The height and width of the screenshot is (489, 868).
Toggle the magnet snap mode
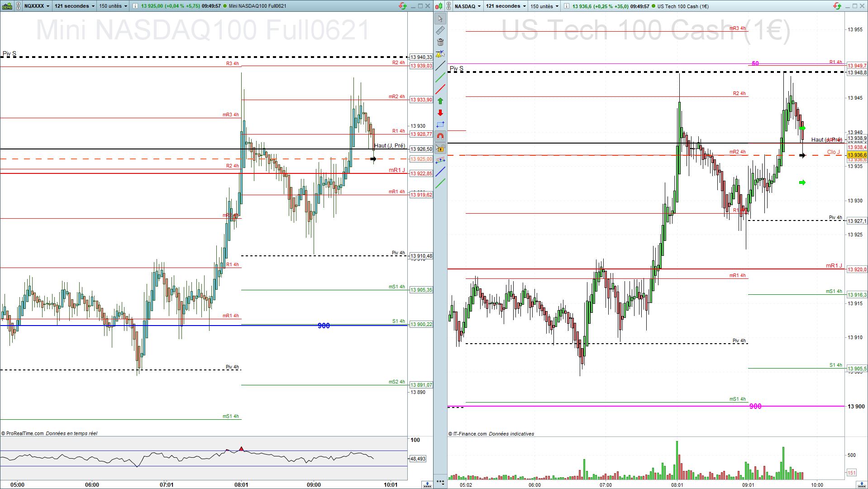[440, 136]
